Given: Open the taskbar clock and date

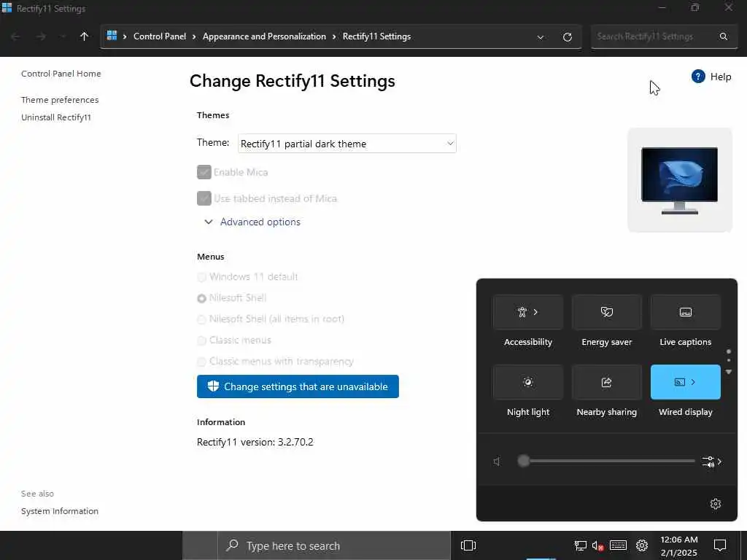Looking at the screenshot, I should coord(679,546).
